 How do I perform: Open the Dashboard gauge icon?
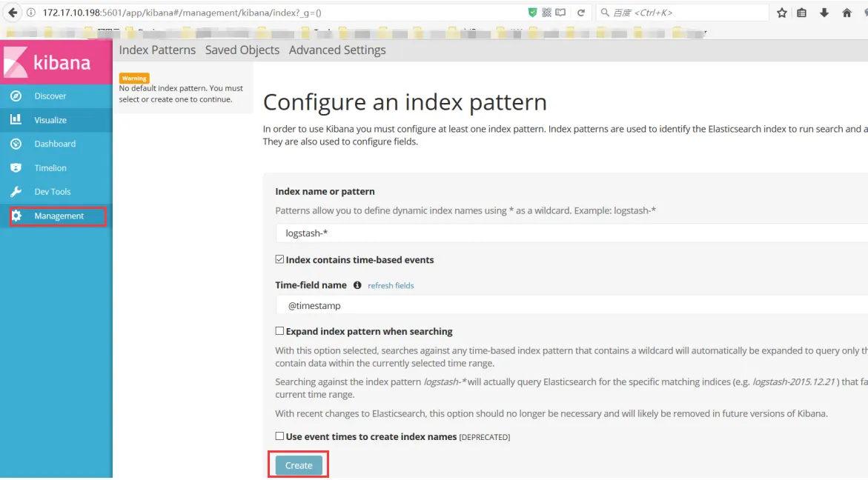pyautogui.click(x=16, y=144)
